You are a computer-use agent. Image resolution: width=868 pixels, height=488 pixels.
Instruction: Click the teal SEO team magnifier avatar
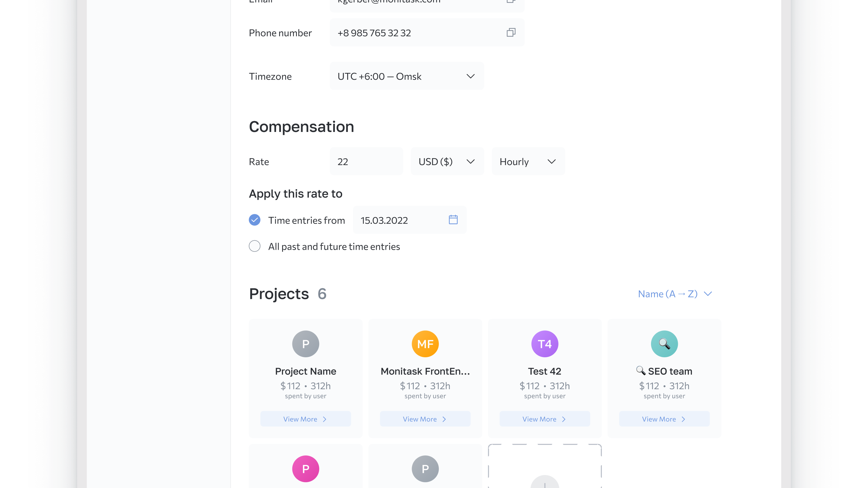664,344
